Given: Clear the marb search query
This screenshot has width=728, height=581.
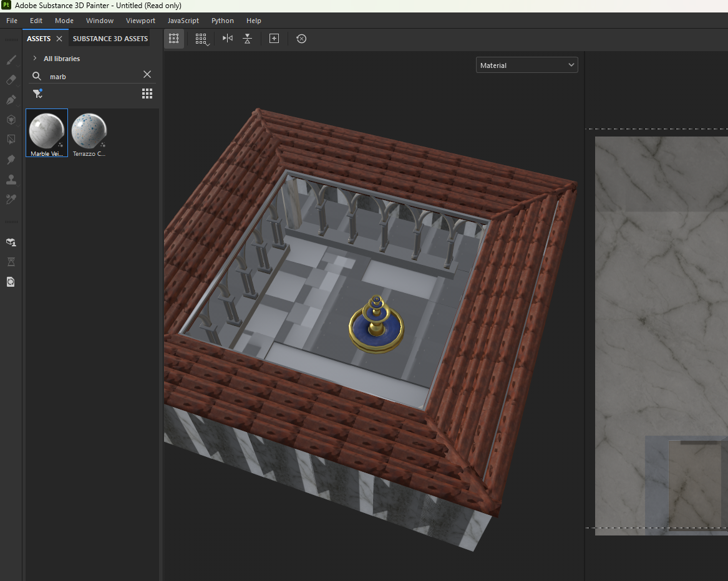Looking at the screenshot, I should (x=147, y=74).
